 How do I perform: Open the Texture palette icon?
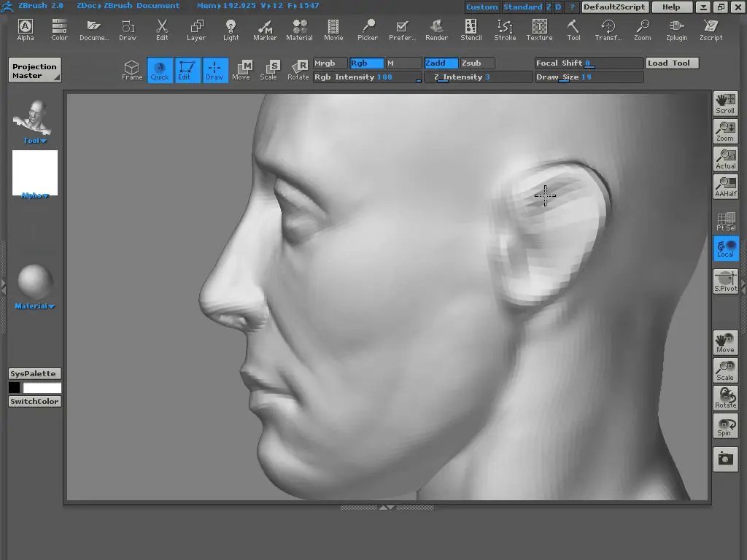(x=539, y=29)
